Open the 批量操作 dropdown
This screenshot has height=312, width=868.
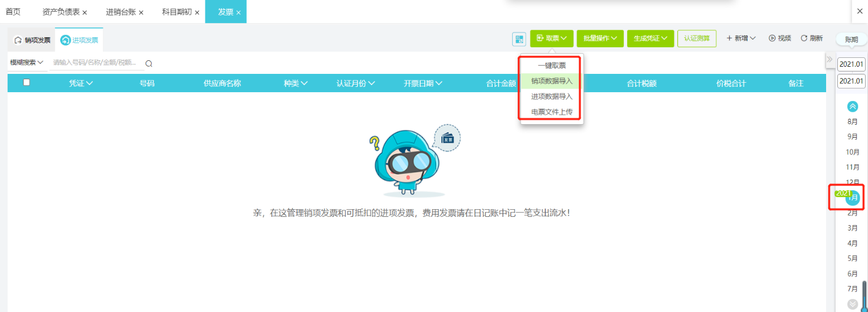(600, 38)
